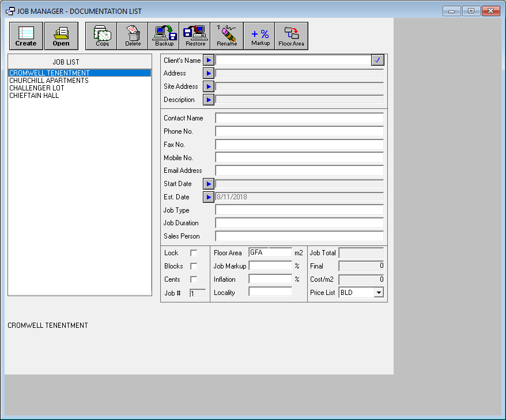Enable the Lock checkbox
506x420 pixels.
(x=194, y=253)
